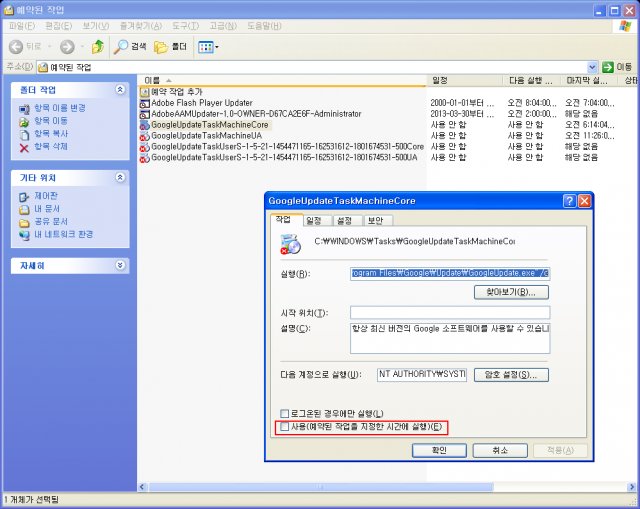Sort by the Name (이름) column header

coord(282,80)
